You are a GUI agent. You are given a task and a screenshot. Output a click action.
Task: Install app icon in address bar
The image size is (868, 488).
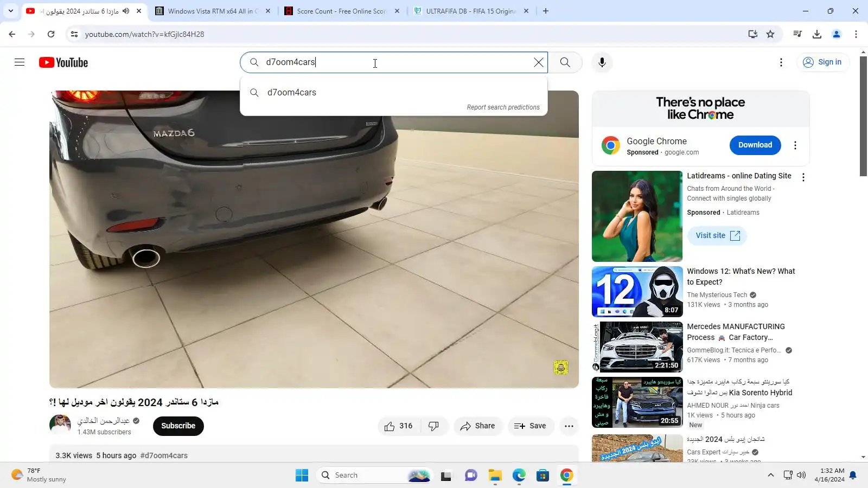[x=752, y=34]
